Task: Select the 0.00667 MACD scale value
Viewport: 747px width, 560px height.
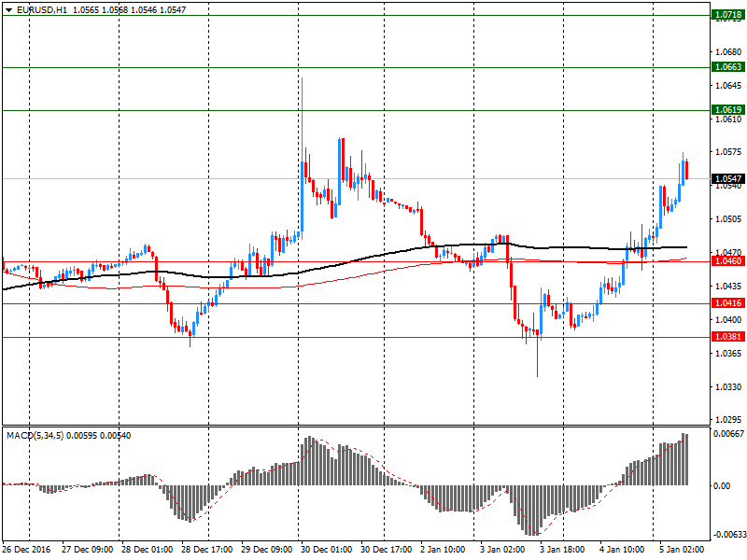Action: click(x=728, y=433)
